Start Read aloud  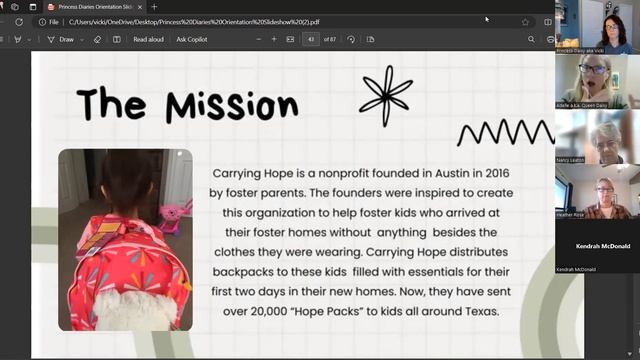(x=148, y=39)
